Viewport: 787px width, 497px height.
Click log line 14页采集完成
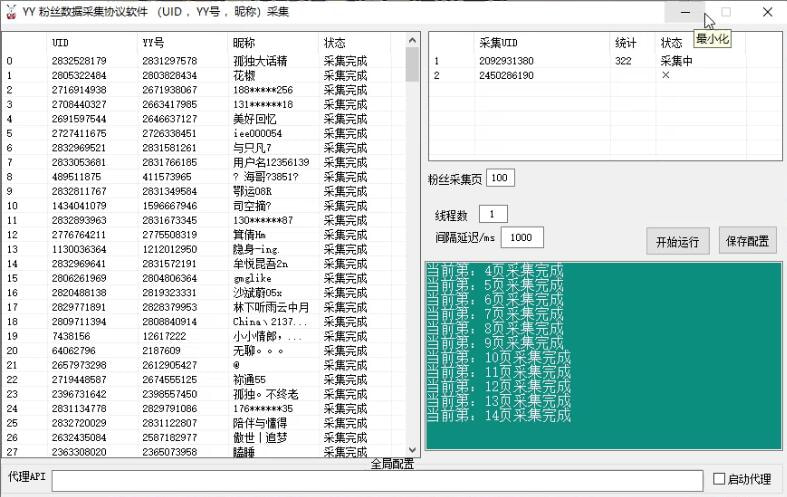click(x=499, y=416)
